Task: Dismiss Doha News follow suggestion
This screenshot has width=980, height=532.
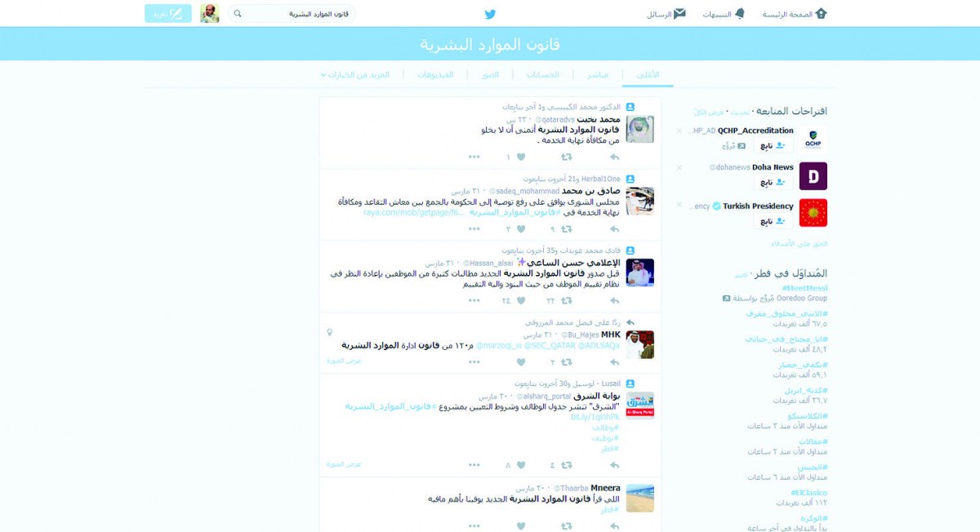Action: [679, 167]
